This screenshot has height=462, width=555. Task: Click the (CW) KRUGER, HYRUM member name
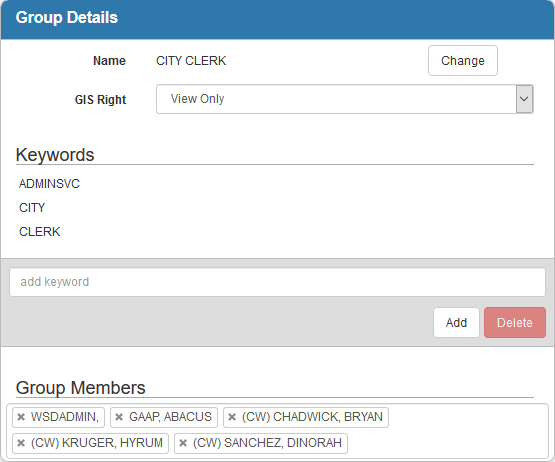click(x=97, y=443)
